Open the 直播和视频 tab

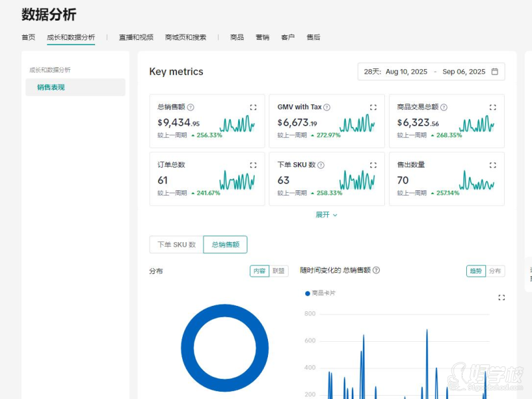(136, 37)
